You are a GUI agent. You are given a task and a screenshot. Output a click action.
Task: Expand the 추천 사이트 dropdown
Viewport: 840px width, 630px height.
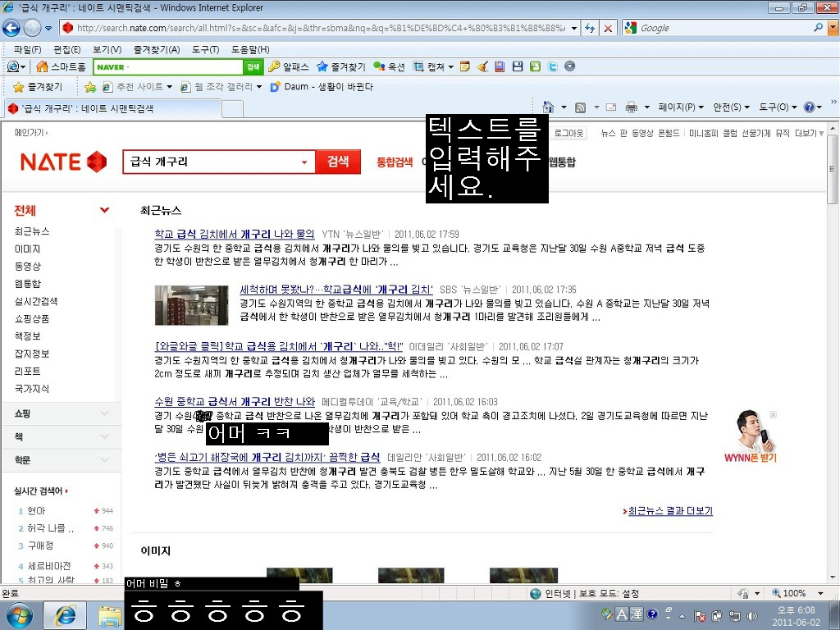(x=169, y=87)
